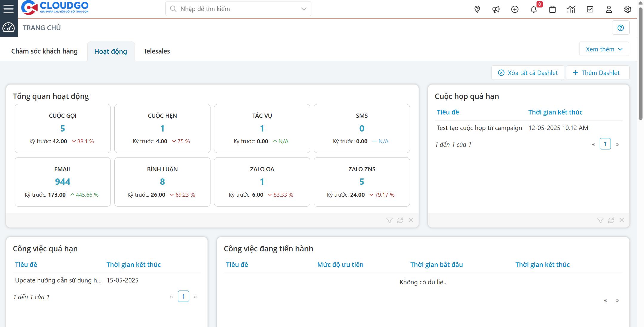
Task: Open the calendar icon in header
Action: coord(552,9)
